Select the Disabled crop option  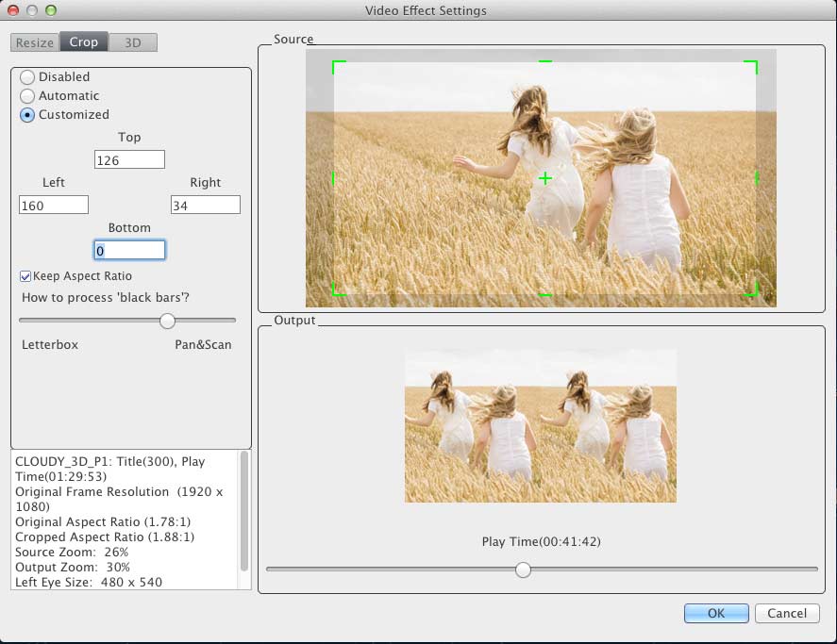[27, 77]
